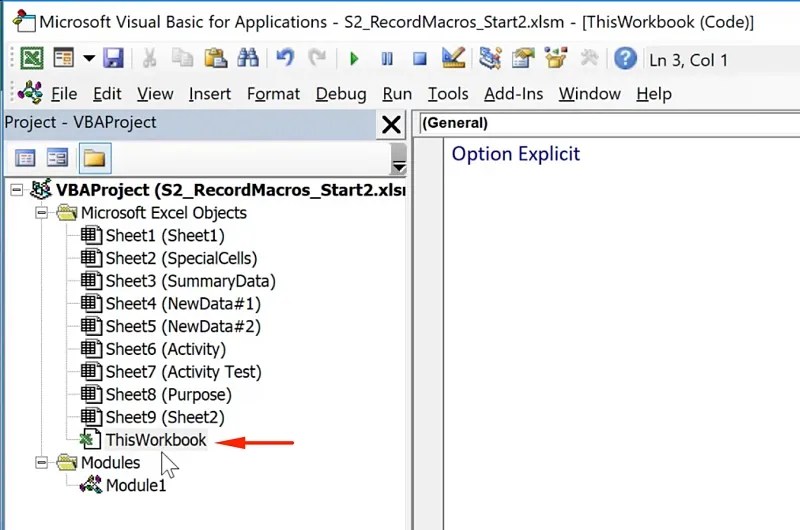Open Object Browser toolbar icon
800x530 pixels.
coord(556,58)
